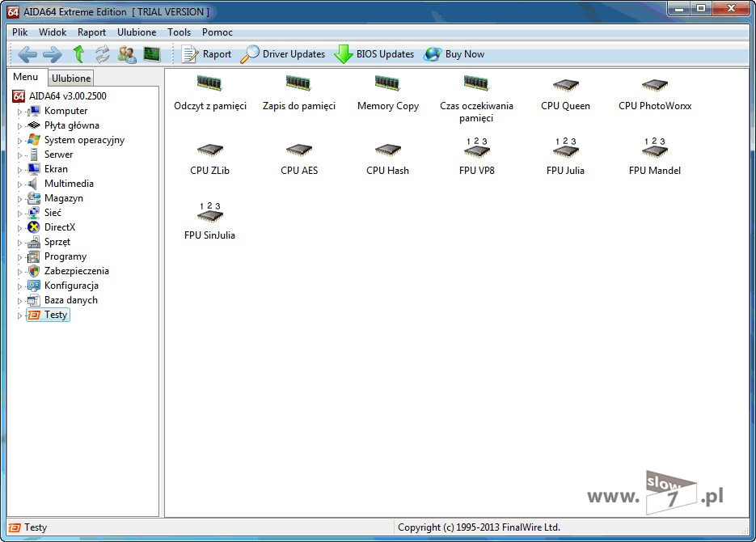The height and width of the screenshot is (542, 756).
Task: Expand the Magazyn tree node
Action: (x=19, y=199)
